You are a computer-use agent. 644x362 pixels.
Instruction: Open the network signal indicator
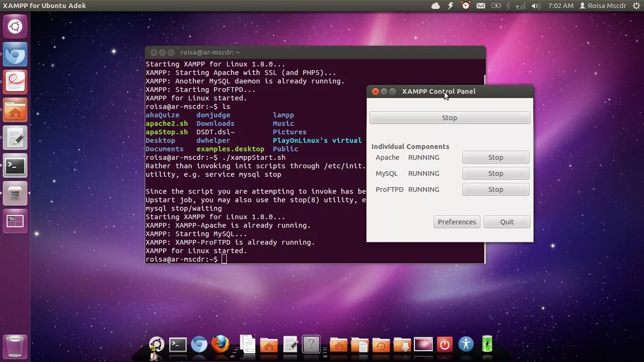coord(520,6)
